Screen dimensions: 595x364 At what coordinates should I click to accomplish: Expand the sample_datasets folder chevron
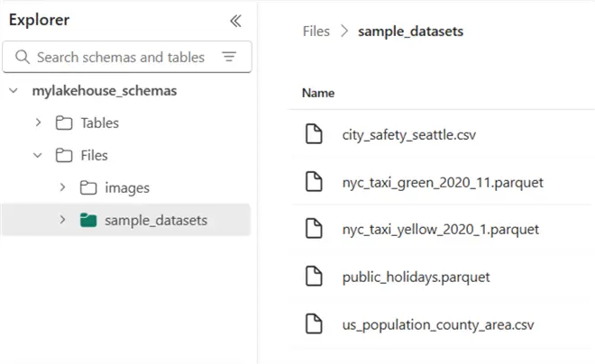click(x=62, y=220)
